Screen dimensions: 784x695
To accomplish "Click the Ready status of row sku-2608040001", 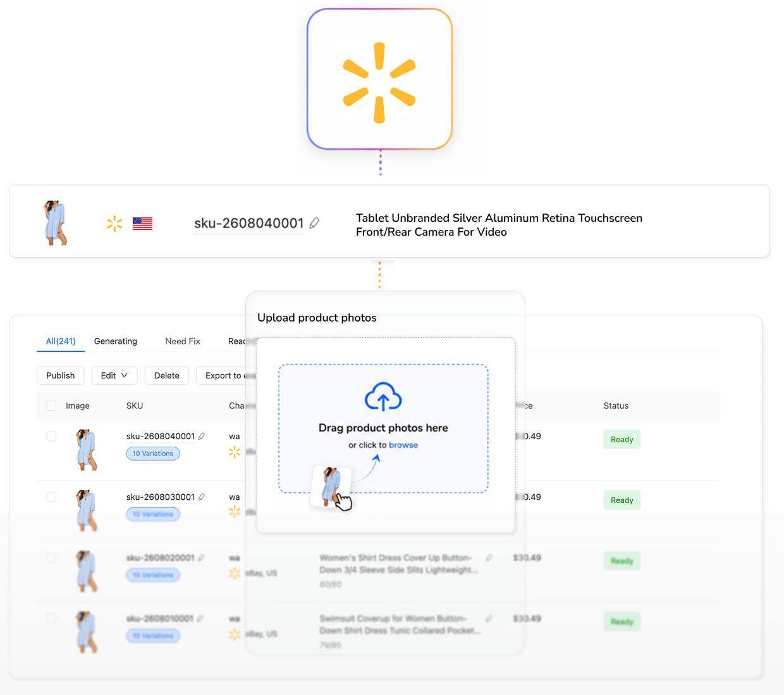I will pyautogui.click(x=622, y=440).
